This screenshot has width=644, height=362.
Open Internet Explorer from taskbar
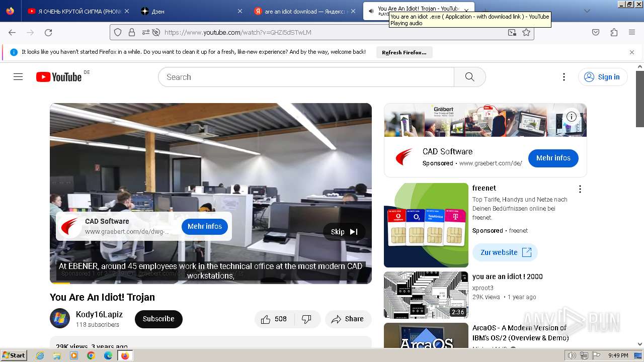click(x=40, y=355)
